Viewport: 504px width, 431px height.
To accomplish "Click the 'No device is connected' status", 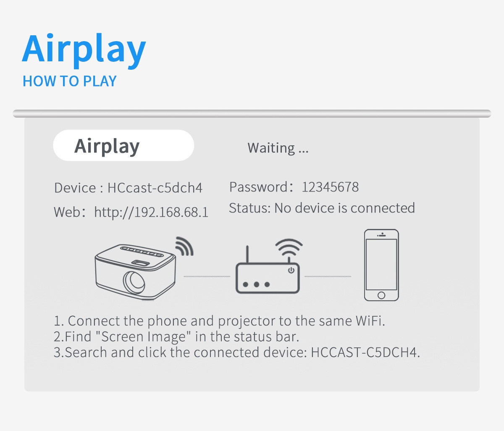I will [344, 208].
